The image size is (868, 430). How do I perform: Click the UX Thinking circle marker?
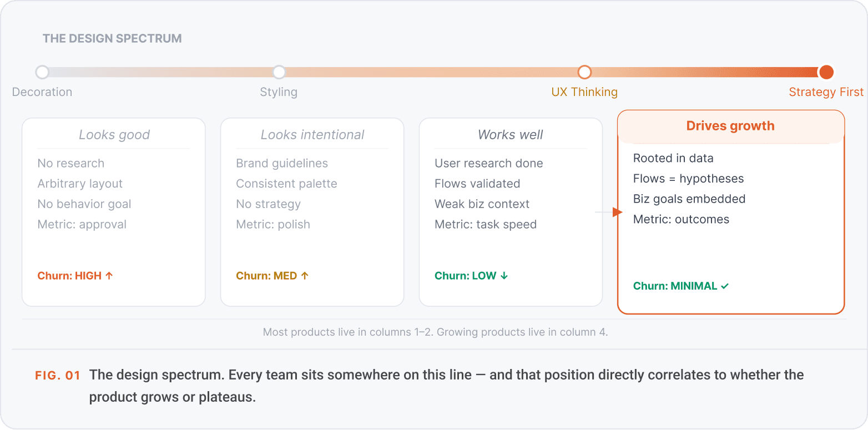(x=584, y=72)
